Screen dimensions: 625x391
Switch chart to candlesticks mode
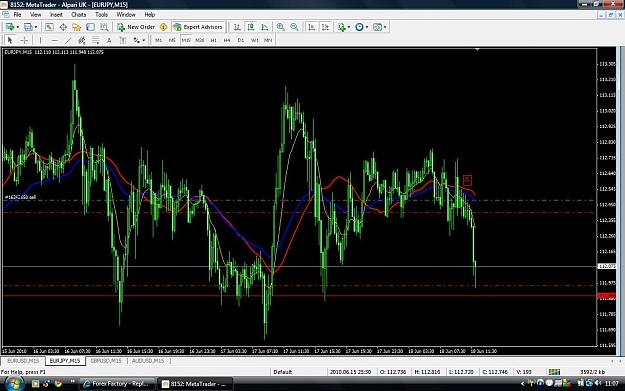(x=251, y=27)
